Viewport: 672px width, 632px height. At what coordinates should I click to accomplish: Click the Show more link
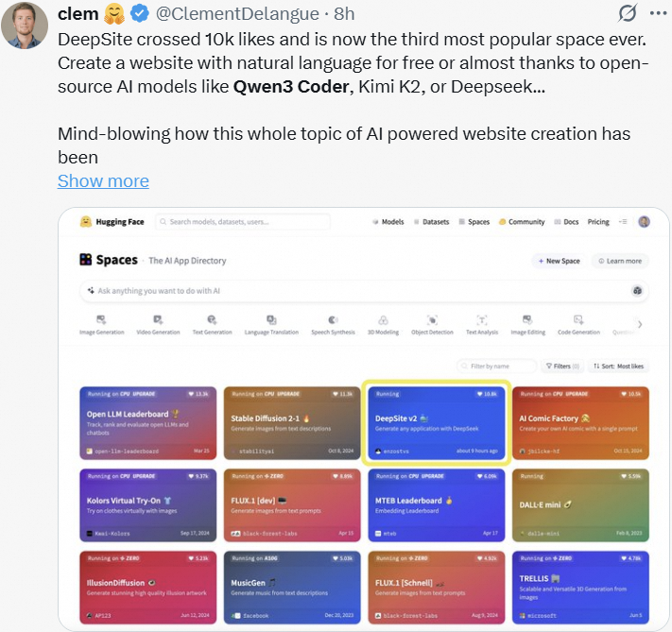(x=103, y=181)
